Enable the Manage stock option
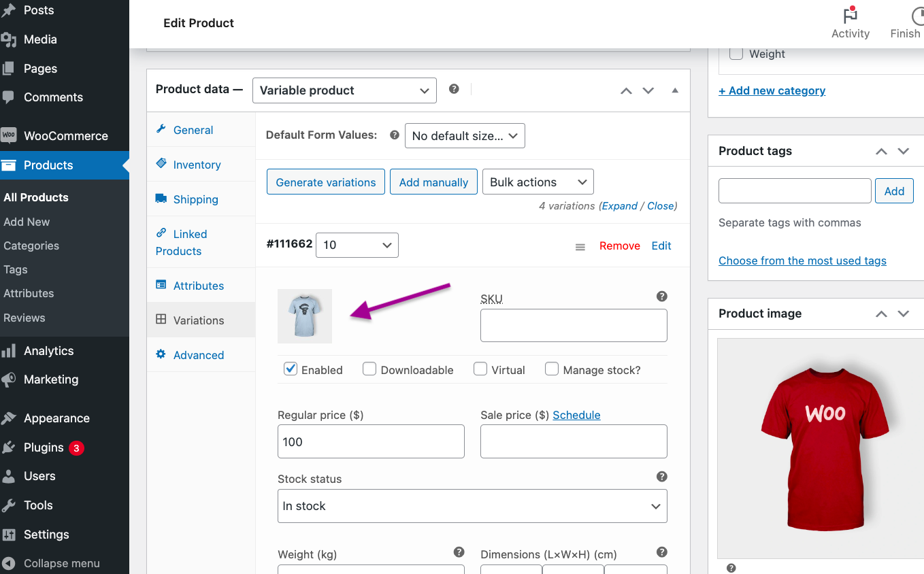This screenshot has width=924, height=574. coord(552,369)
